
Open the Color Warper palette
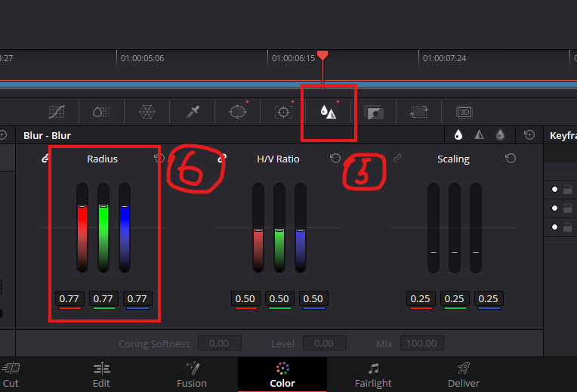pos(147,112)
